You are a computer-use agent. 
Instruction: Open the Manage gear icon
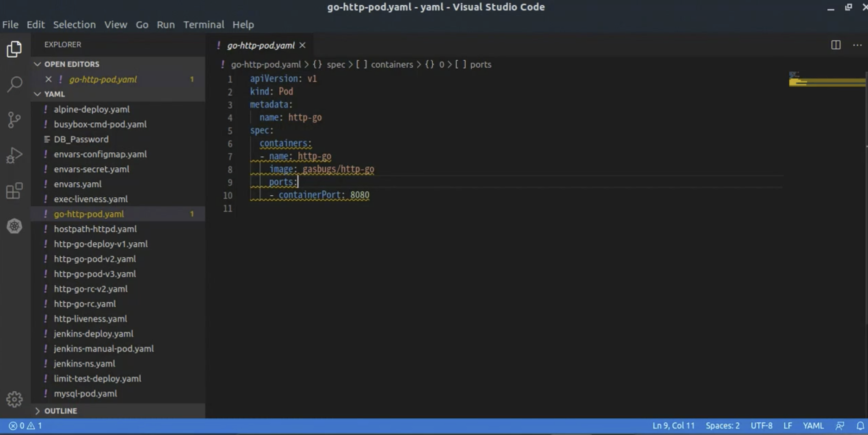[14, 399]
